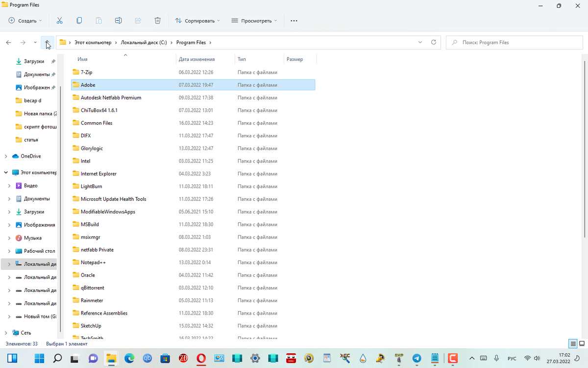This screenshot has width=588, height=368.
Task: Click Этот компьютер in address breadcrumb
Action: point(93,43)
